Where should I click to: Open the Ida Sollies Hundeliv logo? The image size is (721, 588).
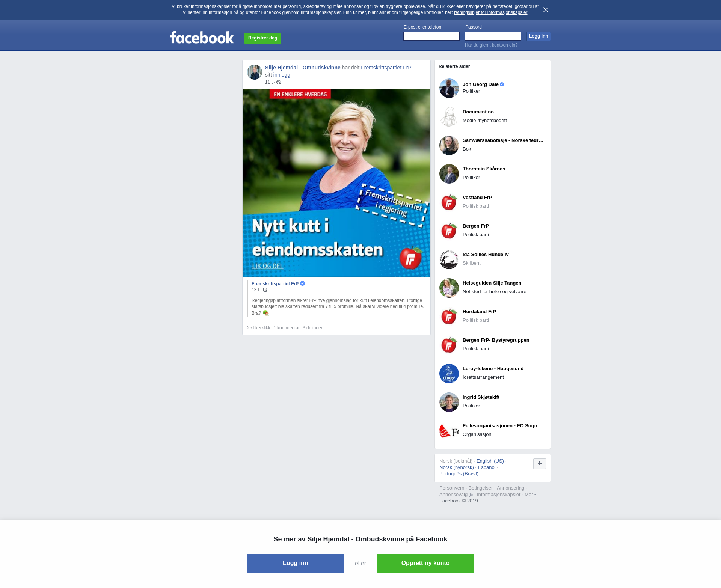449,259
